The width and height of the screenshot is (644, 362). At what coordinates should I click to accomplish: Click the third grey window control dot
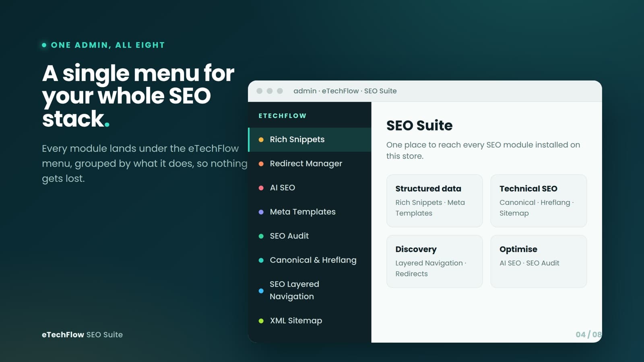point(280,91)
